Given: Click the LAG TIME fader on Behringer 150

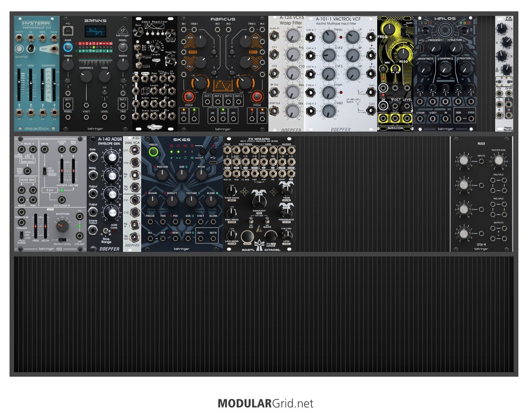Looking at the screenshot, I should point(73,172).
